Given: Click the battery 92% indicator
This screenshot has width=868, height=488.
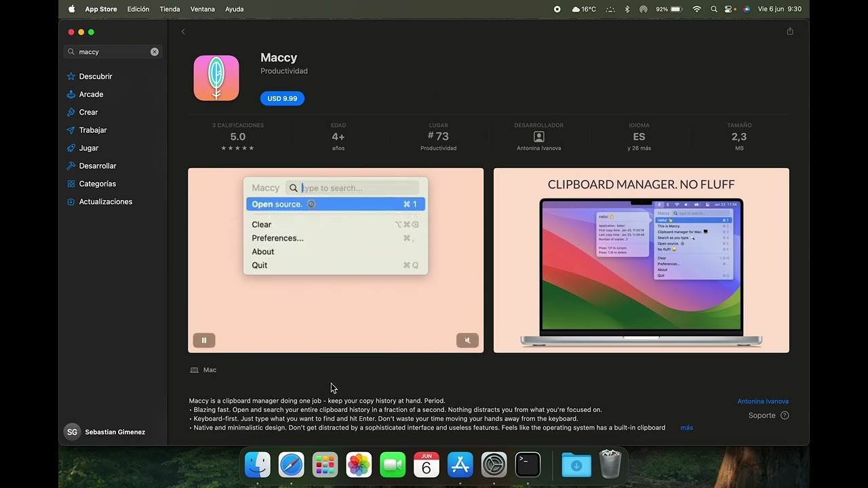Looking at the screenshot, I should pos(669,9).
